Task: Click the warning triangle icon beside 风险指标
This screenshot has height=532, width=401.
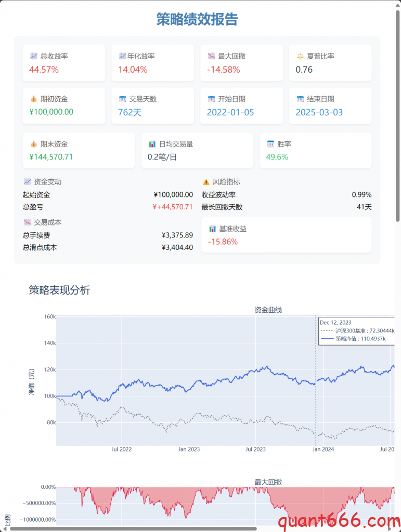Action: pyautogui.click(x=206, y=182)
